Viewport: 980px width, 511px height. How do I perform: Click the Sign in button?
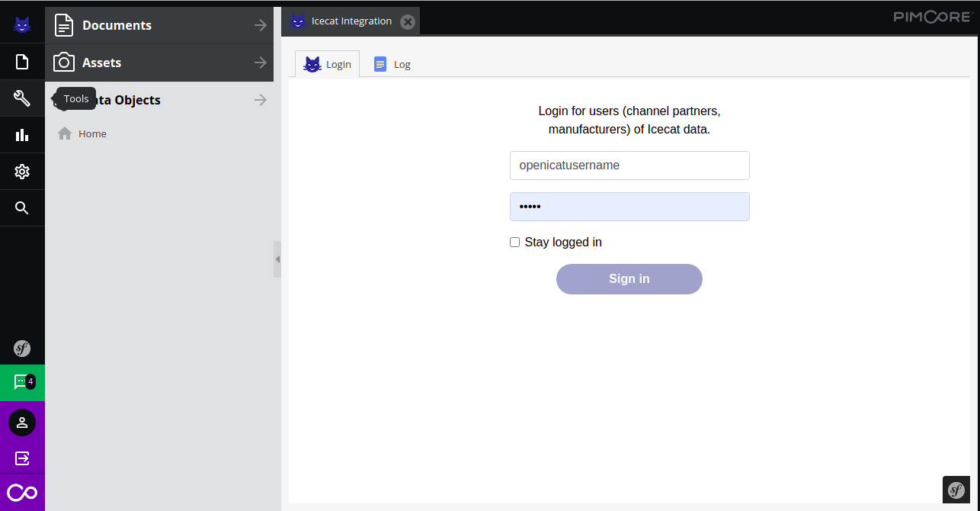[629, 279]
